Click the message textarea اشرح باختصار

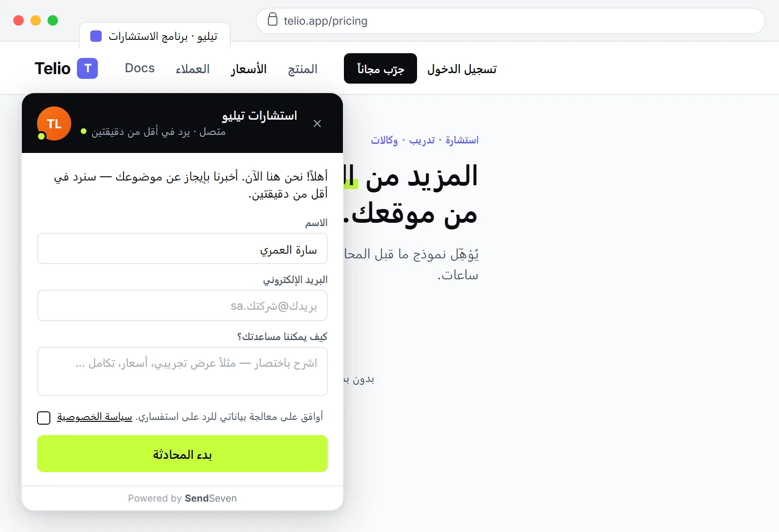coord(182,371)
